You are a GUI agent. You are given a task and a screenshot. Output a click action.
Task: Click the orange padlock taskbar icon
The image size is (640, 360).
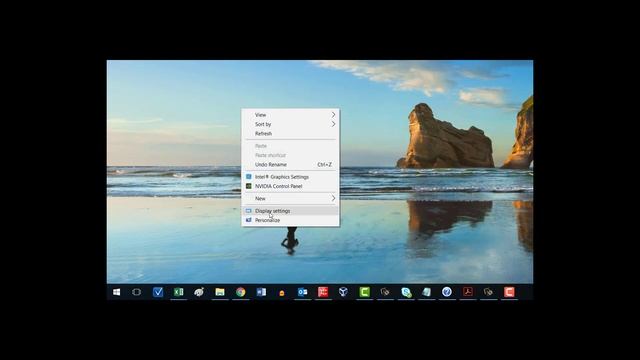282,293
